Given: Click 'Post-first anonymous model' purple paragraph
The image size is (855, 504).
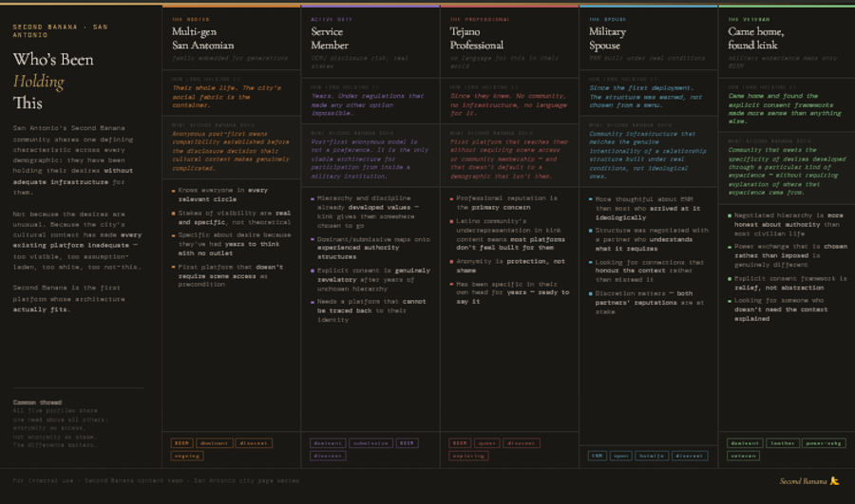Looking at the screenshot, I should coord(370,159).
